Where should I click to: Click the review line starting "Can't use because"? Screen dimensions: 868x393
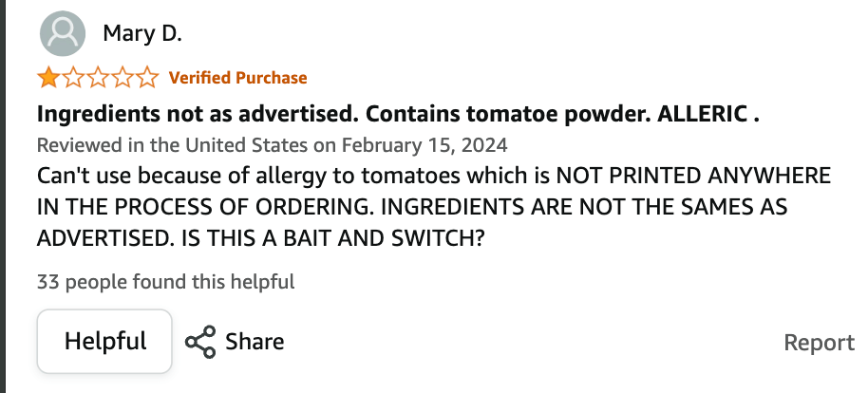pyautogui.click(x=434, y=178)
